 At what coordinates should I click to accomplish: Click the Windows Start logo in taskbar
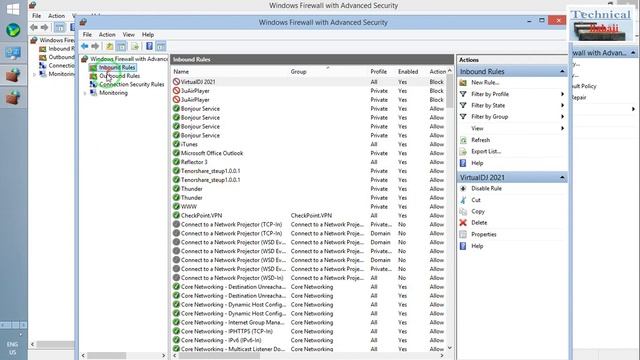[x=13, y=9]
